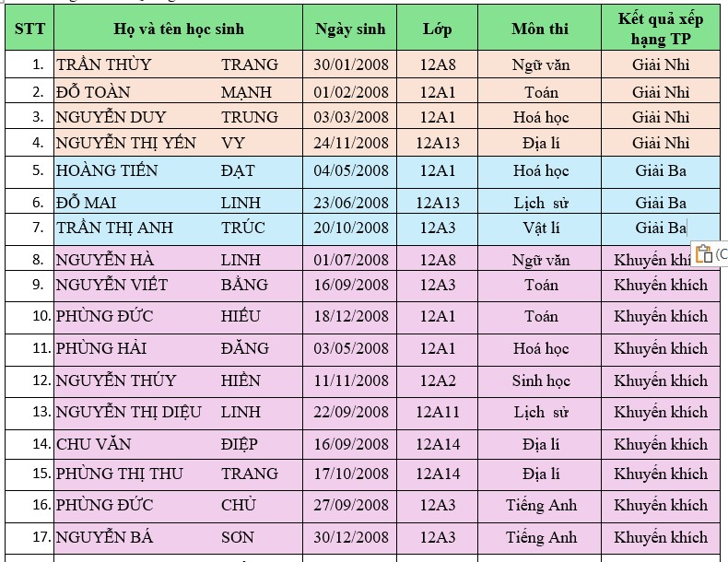The width and height of the screenshot is (728, 562).
Task: Select birth date 01/02/2008
Action: (351, 92)
